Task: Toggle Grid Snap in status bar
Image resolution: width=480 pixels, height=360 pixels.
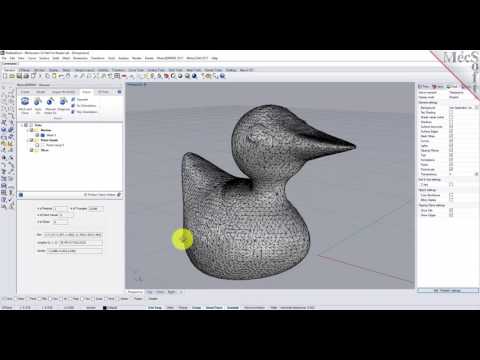Action: [x=155, y=307]
